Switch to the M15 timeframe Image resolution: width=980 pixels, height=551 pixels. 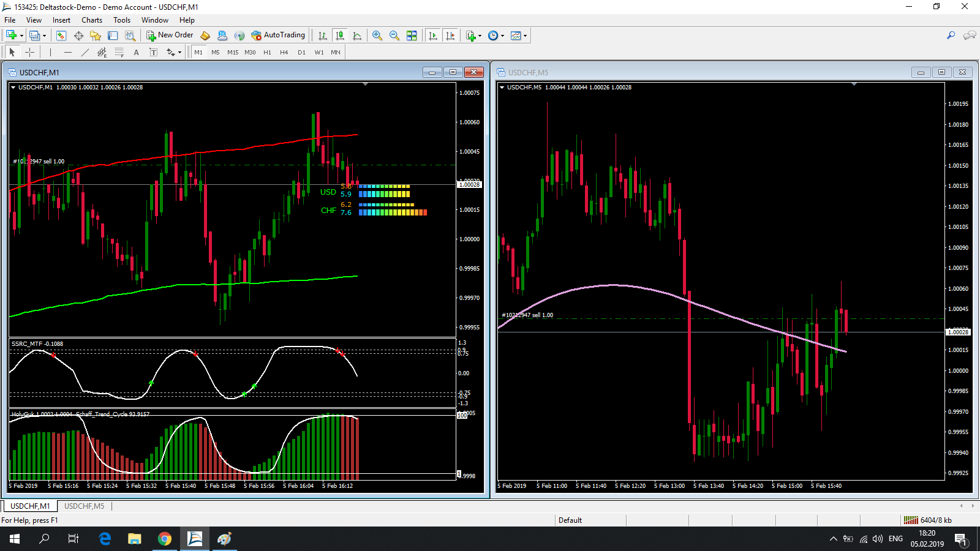(233, 52)
